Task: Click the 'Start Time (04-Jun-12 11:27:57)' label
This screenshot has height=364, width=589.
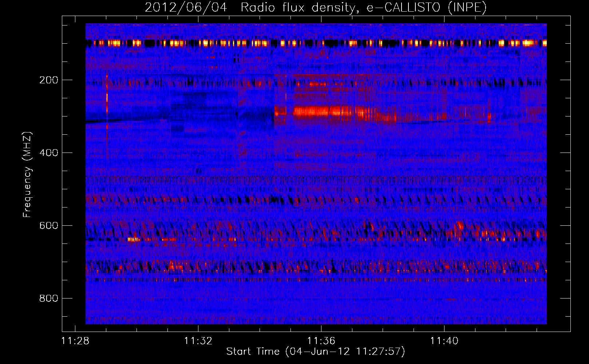Action: (316, 352)
